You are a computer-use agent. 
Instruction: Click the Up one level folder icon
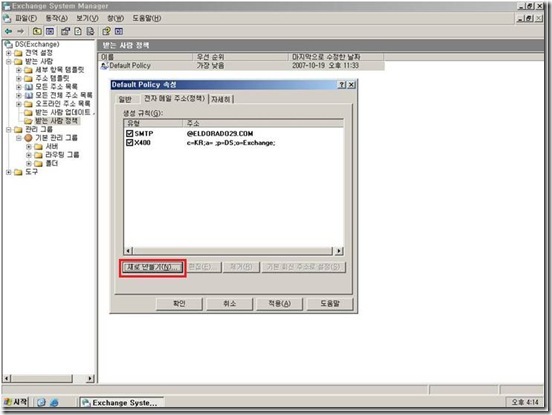pos(37,31)
